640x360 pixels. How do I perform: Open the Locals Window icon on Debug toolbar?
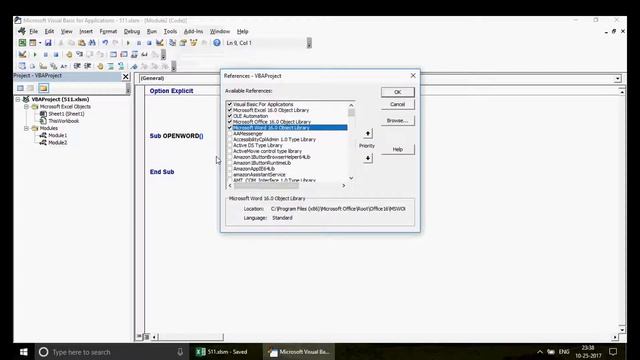coord(113,54)
